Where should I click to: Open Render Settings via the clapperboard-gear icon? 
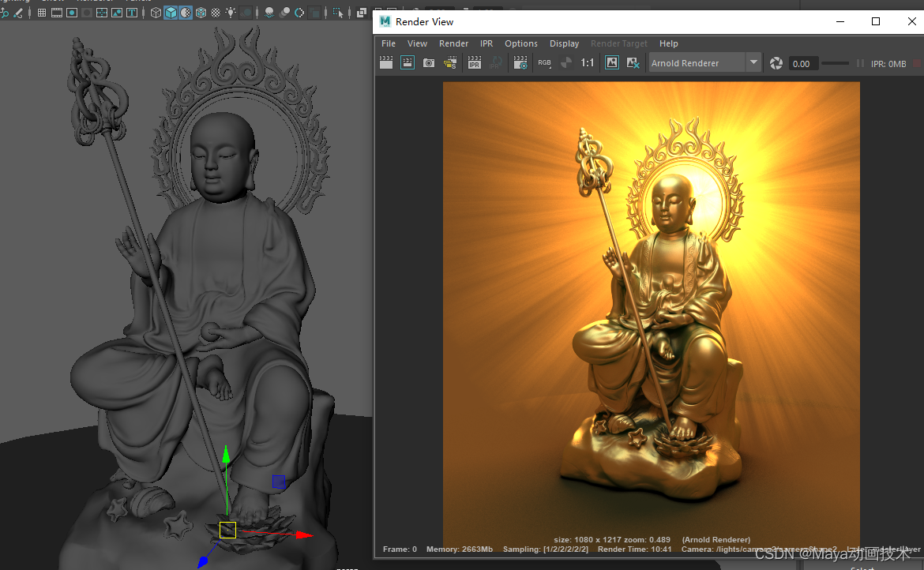click(520, 62)
